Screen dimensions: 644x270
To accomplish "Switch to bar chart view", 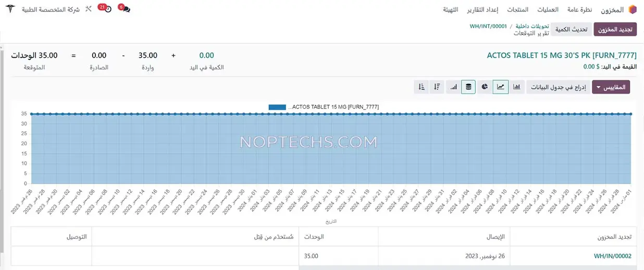I will click(517, 87).
